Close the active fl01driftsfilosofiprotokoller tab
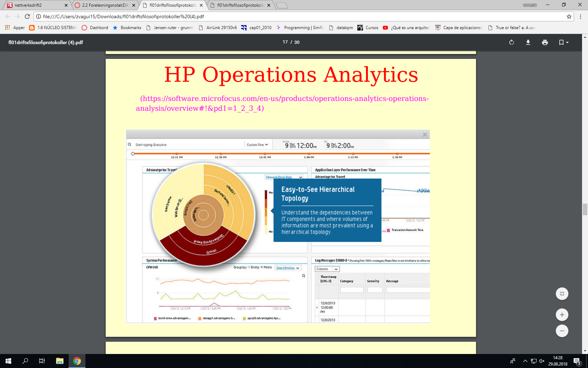588x368 pixels. tap(201, 5)
